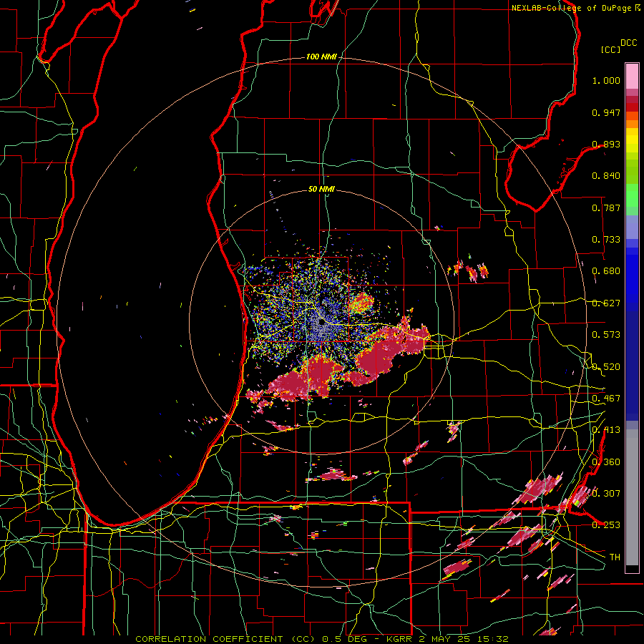Image resolution: width=644 pixels, height=644 pixels.
Task: Click the 0.947 scale value
Action: [606, 112]
